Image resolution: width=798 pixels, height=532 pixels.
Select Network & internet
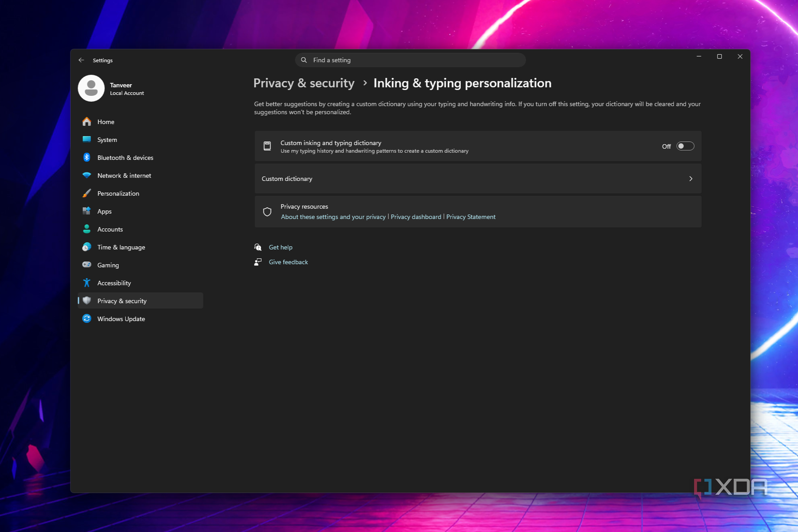coord(140,175)
